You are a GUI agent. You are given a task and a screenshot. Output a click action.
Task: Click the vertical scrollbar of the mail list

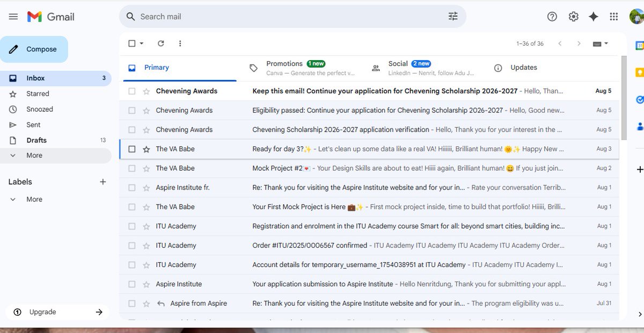(624, 98)
